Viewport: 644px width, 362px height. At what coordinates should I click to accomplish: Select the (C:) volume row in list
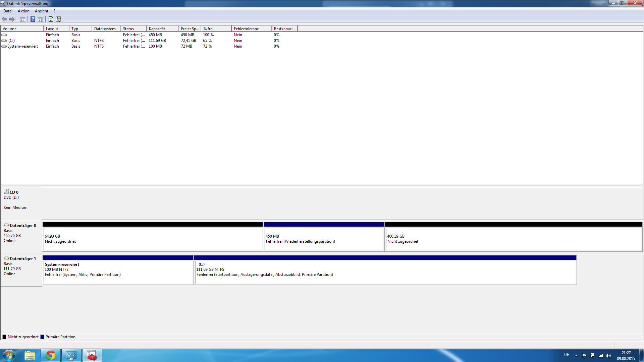pos(12,41)
